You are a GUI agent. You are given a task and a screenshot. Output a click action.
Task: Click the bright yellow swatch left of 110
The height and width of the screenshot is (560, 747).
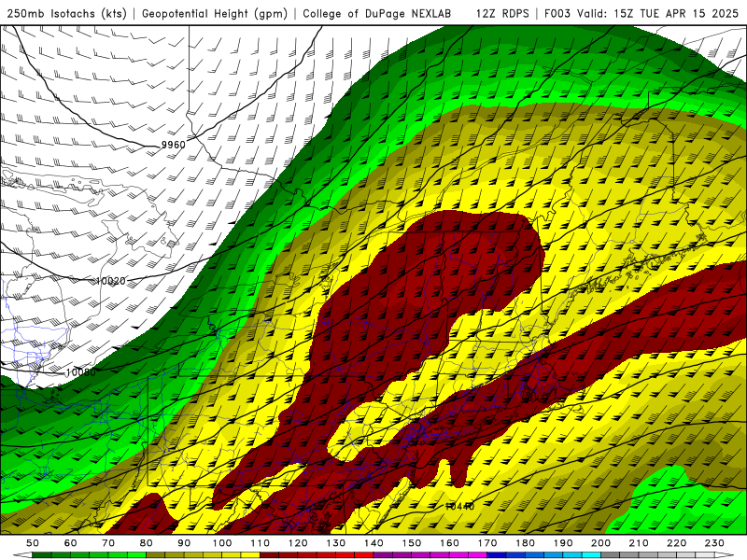click(x=250, y=555)
